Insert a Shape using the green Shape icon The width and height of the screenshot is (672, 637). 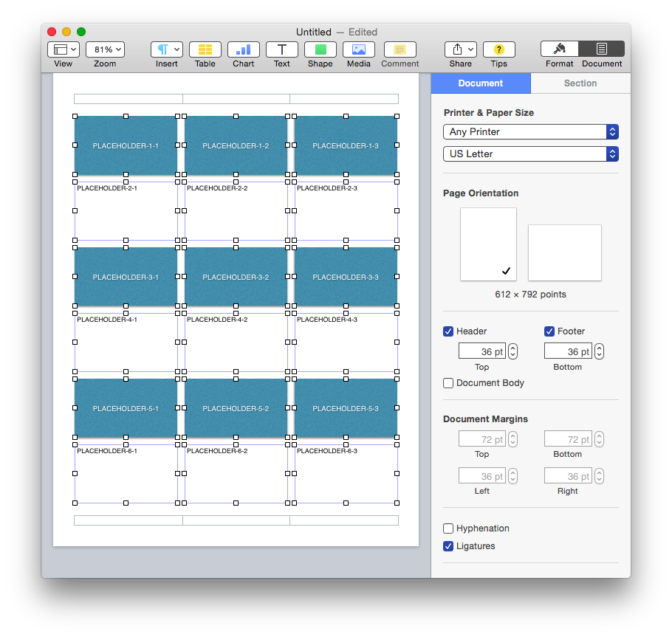[x=320, y=49]
